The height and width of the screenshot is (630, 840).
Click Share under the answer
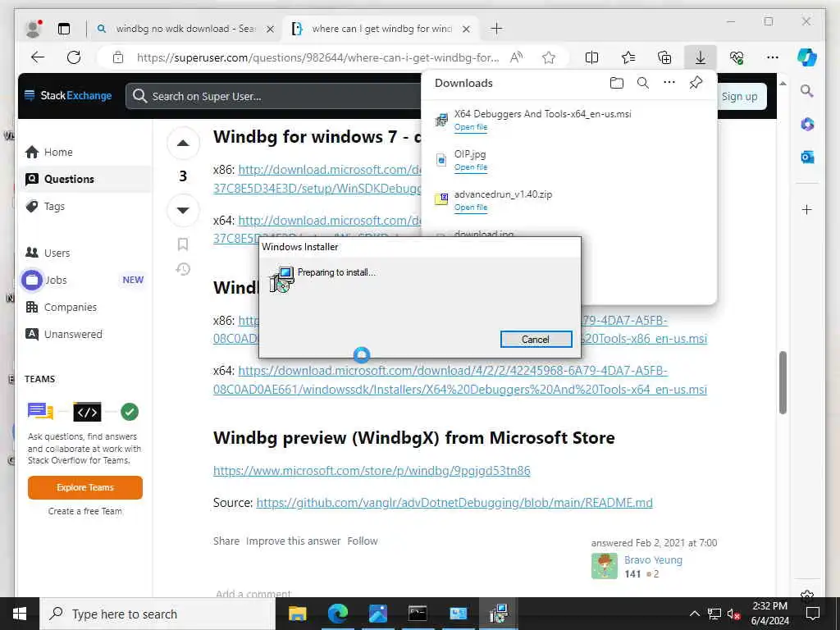click(226, 541)
